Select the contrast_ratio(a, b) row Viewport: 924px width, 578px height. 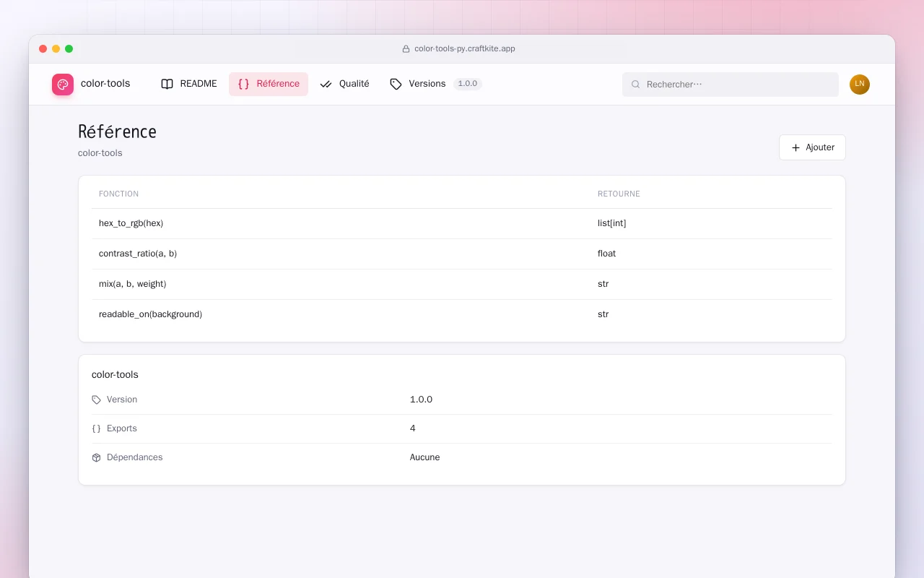(x=462, y=254)
